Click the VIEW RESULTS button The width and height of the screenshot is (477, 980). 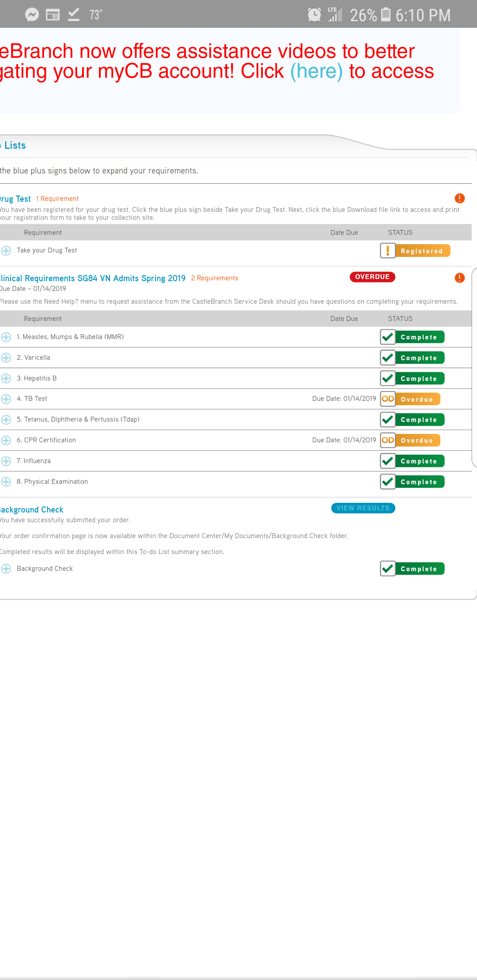[363, 508]
